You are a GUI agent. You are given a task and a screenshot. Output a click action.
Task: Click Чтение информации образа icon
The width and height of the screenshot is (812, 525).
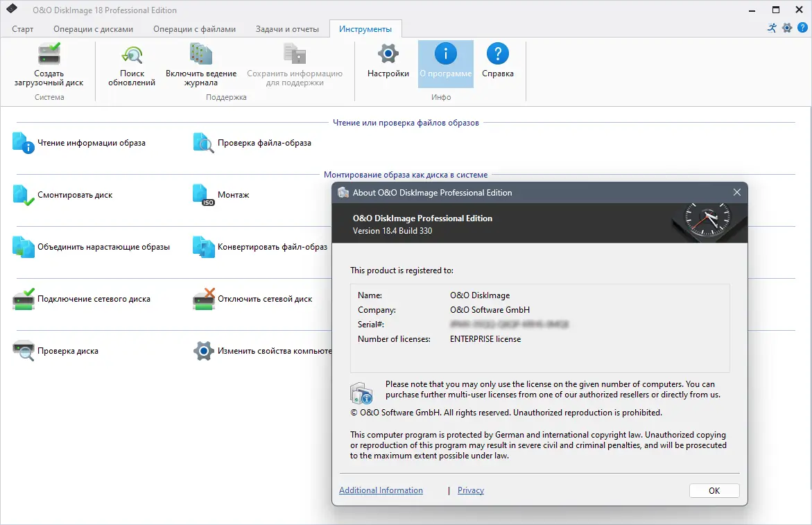[24, 143]
